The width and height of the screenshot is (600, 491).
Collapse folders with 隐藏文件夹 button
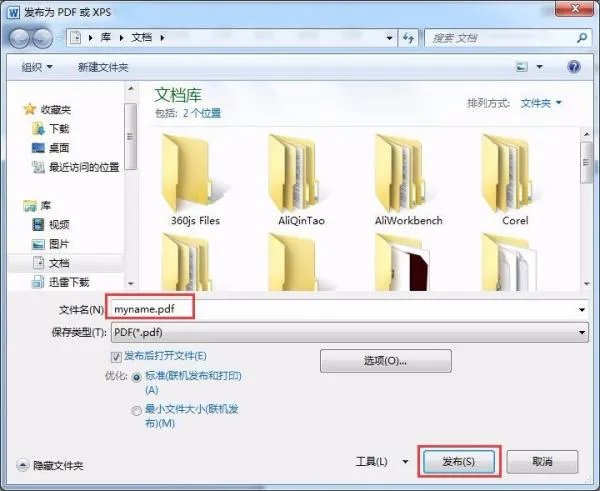click(50, 465)
